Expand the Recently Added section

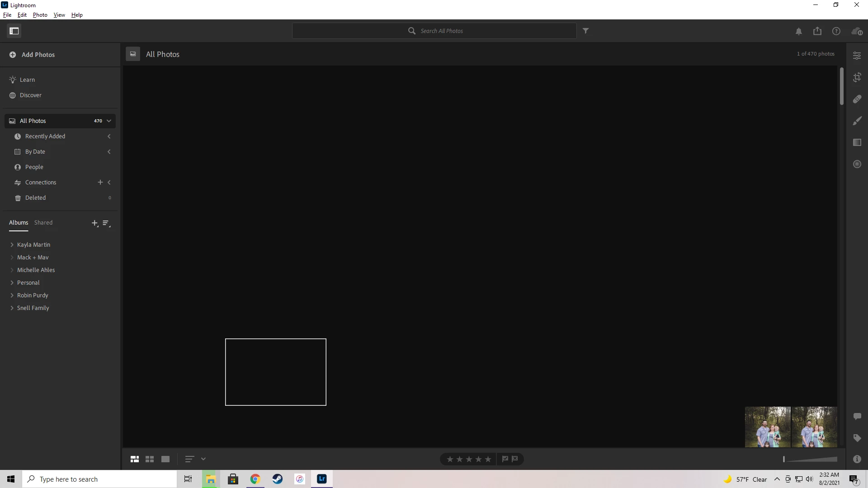tap(109, 136)
